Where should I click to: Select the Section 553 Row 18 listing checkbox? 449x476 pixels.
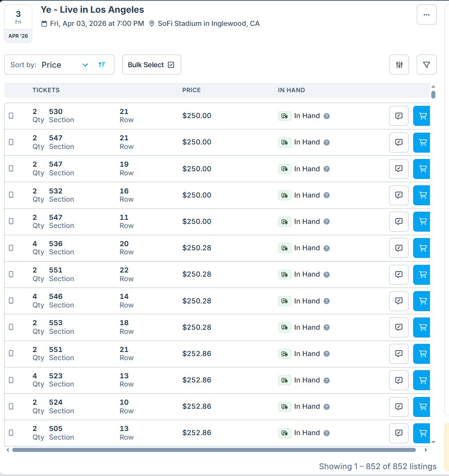11,327
